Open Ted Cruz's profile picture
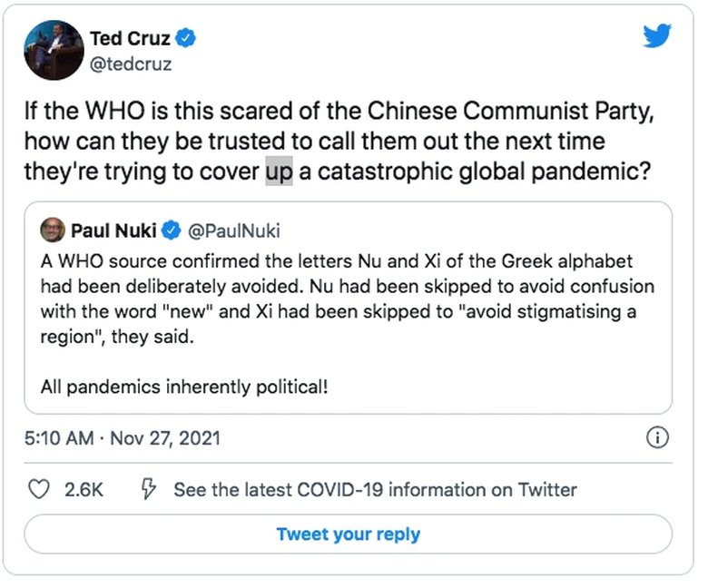Viewport: 708px width, 588px height. 52,50
